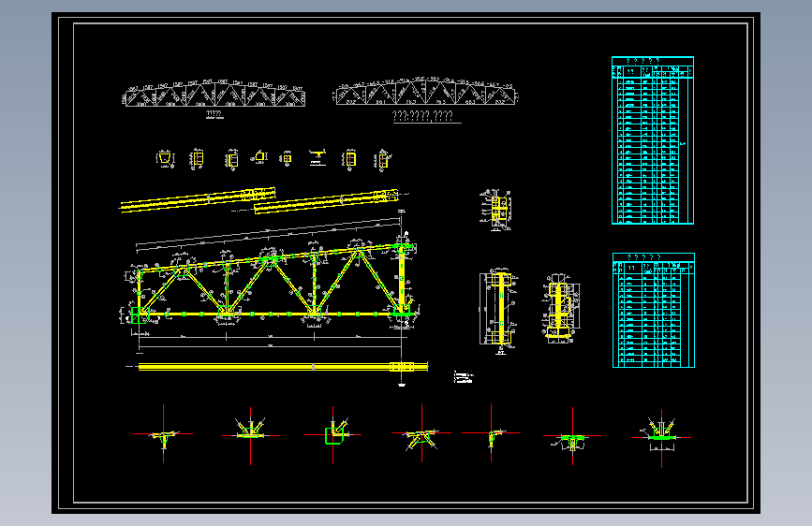
Task: Pick the truss force diagram with underlined long title
Action: click(425, 92)
